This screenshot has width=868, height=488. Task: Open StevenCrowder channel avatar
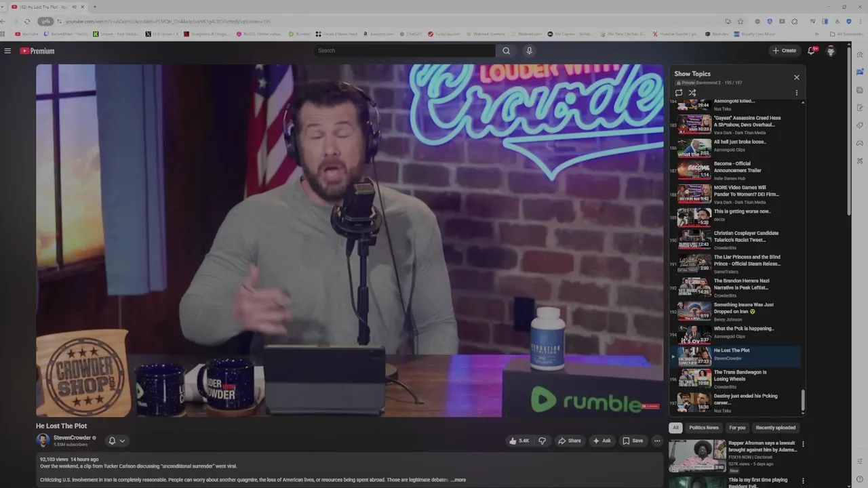point(43,441)
